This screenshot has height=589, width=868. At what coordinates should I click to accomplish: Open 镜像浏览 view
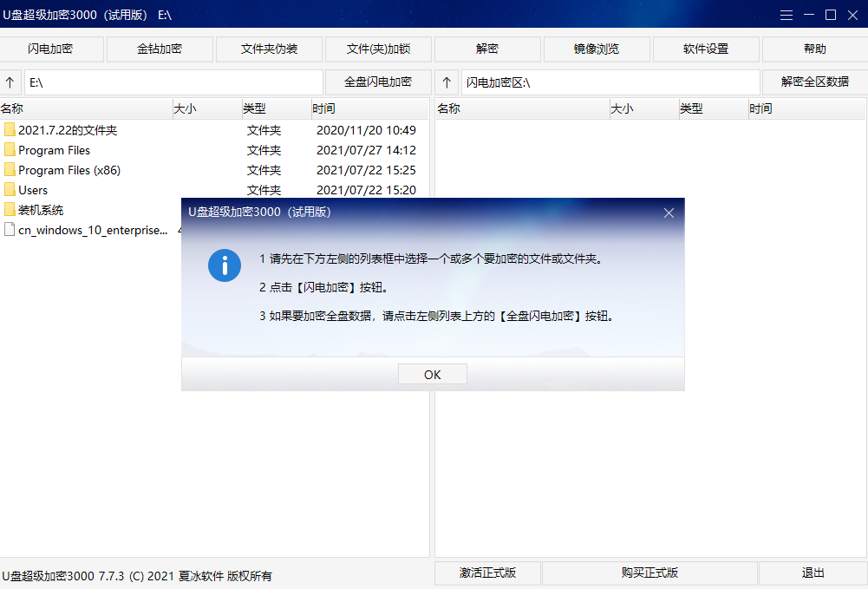(597, 49)
